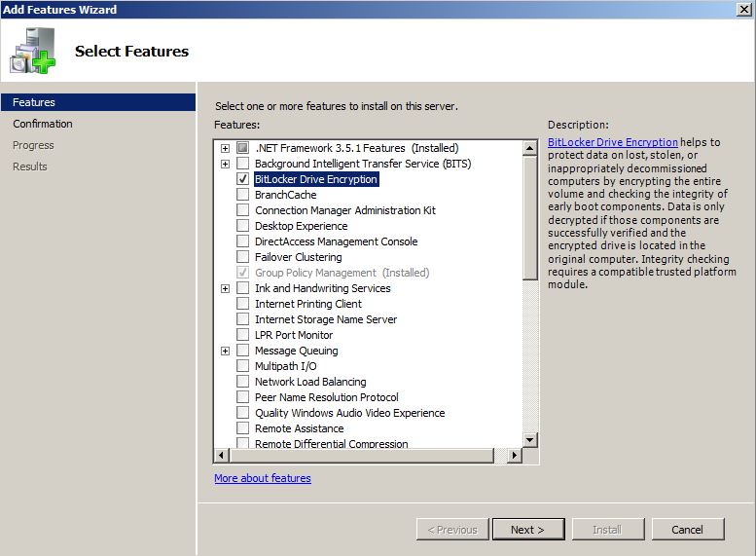Check Remote Differential Compression checkbox
This screenshot has width=756, height=556.
243,443
